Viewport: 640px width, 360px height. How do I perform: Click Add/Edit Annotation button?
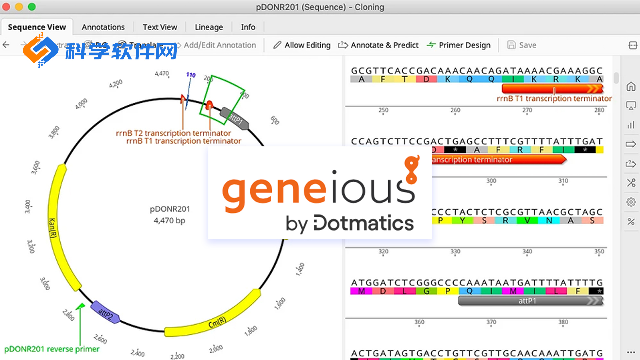tap(220, 45)
